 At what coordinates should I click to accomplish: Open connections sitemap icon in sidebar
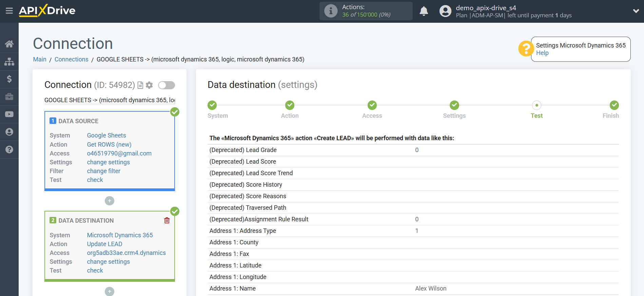(x=9, y=61)
